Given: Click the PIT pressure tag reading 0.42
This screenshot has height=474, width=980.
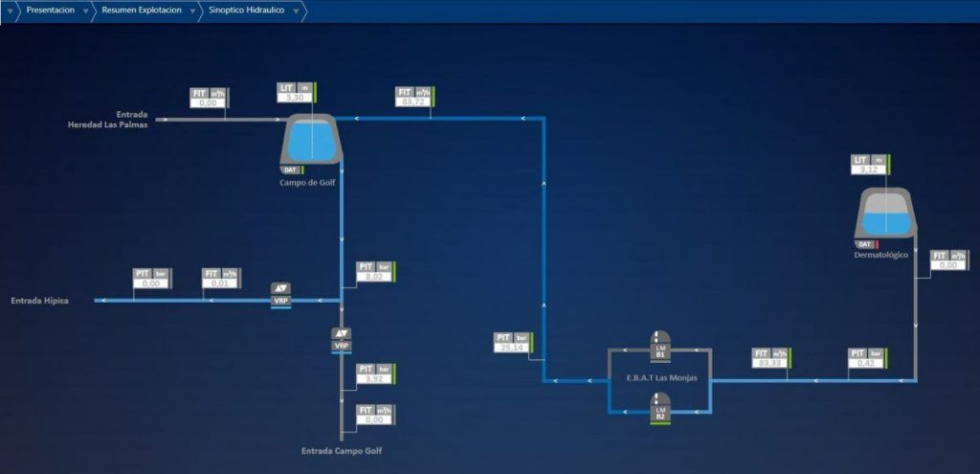Looking at the screenshot, I should click(x=867, y=358).
